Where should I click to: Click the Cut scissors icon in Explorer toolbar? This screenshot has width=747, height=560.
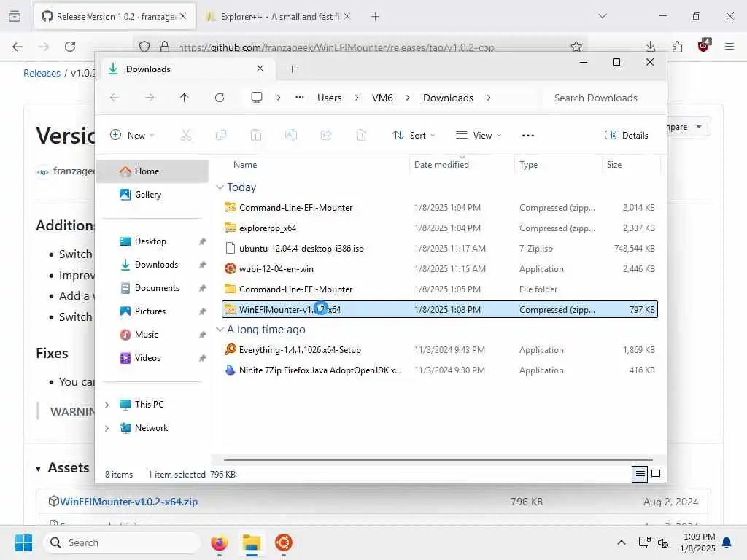[x=186, y=135]
